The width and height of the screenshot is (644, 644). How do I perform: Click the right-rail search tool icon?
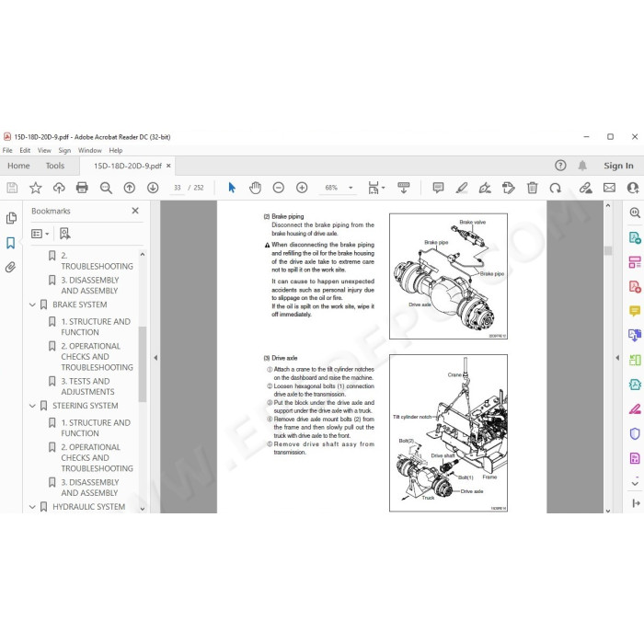(635, 213)
